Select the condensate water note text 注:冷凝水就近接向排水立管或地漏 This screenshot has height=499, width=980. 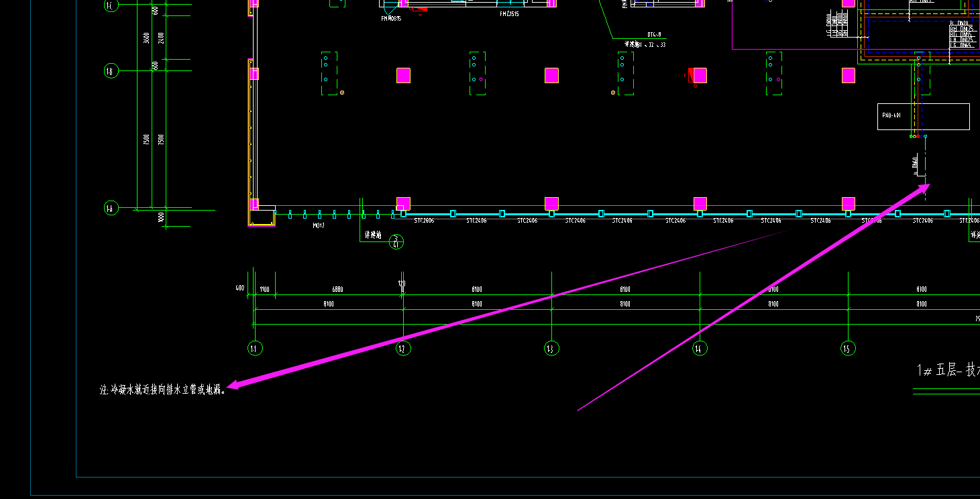coord(163,389)
